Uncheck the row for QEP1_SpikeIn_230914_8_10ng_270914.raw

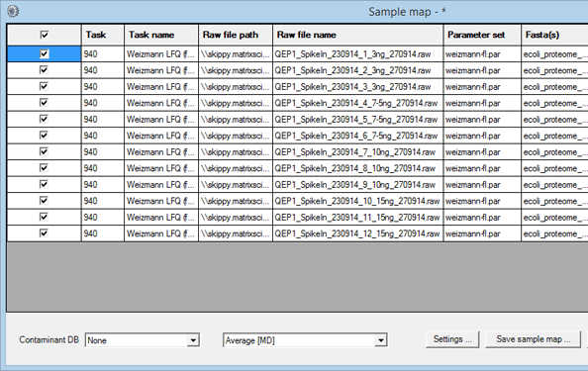click(x=44, y=168)
